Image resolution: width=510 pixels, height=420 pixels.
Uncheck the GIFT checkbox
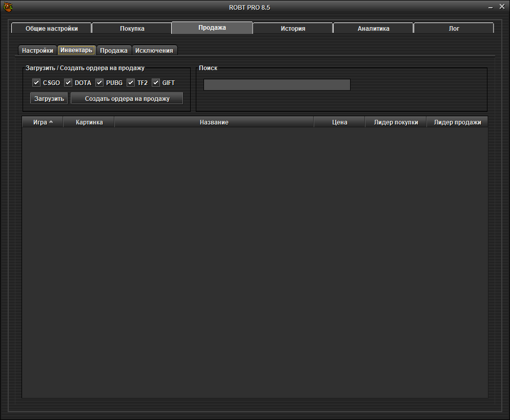coord(156,82)
